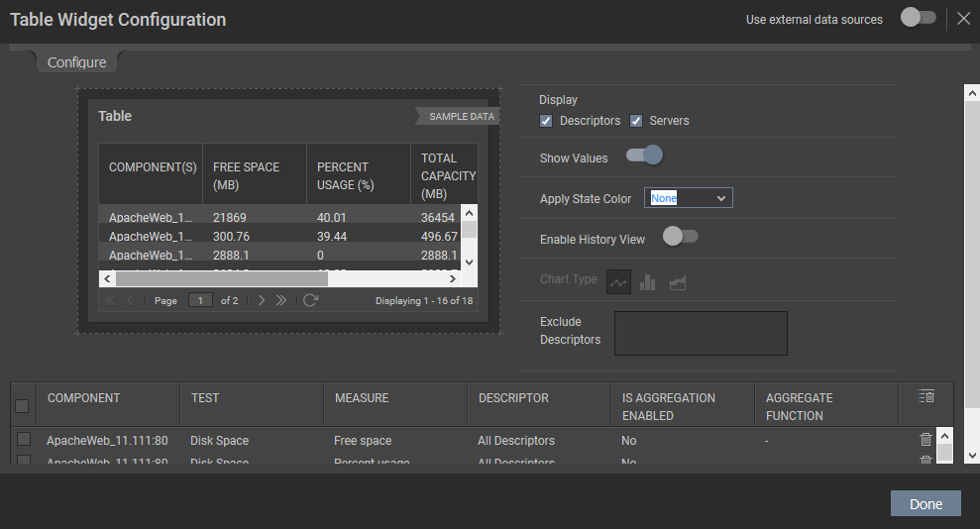This screenshot has width=980, height=529.
Task: Click the Displaying 1 - 16 of 18 text
Action: coord(424,300)
